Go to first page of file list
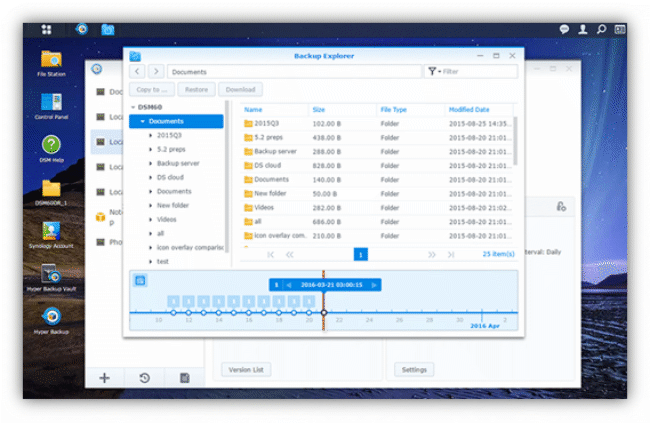650x423 pixels. click(271, 254)
